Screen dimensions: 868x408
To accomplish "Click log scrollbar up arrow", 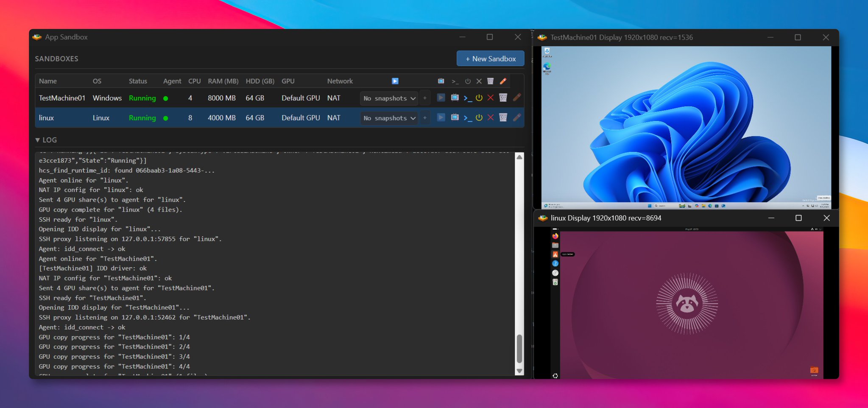I will (x=519, y=157).
